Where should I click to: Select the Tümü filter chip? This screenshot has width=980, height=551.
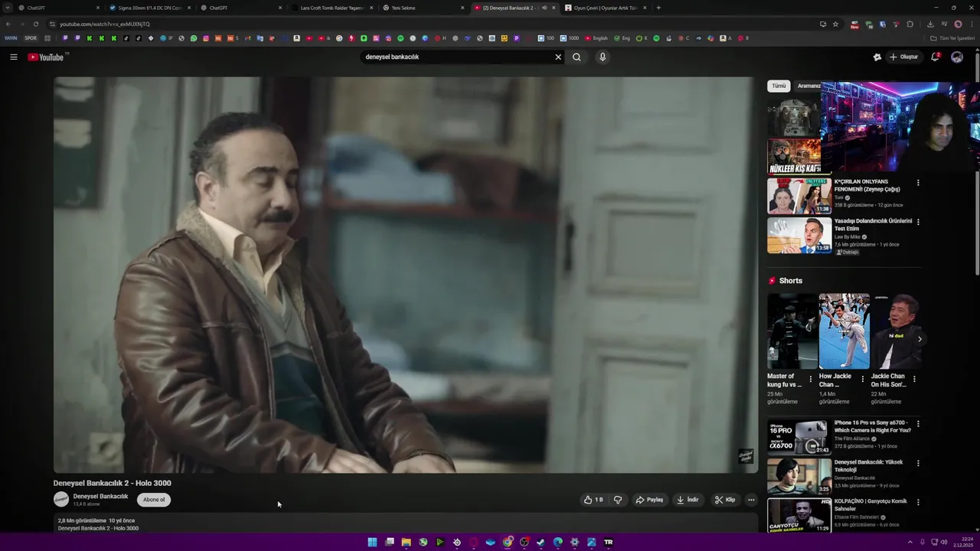tap(779, 86)
